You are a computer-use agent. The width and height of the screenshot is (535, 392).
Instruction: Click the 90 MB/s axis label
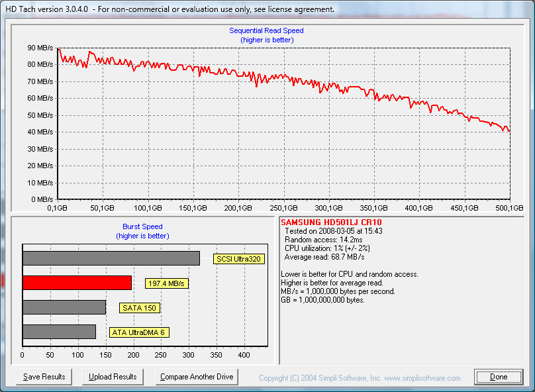pyautogui.click(x=40, y=48)
